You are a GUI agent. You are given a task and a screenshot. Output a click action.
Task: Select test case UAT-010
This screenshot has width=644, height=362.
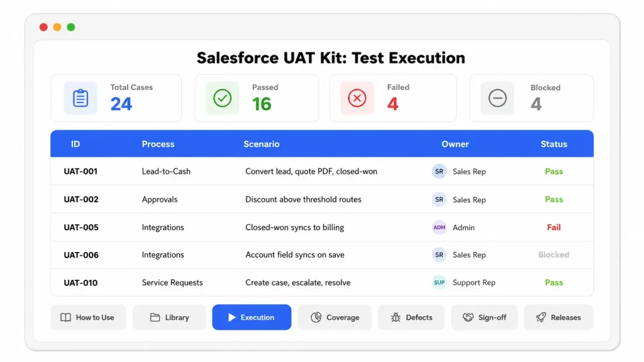pyautogui.click(x=80, y=283)
